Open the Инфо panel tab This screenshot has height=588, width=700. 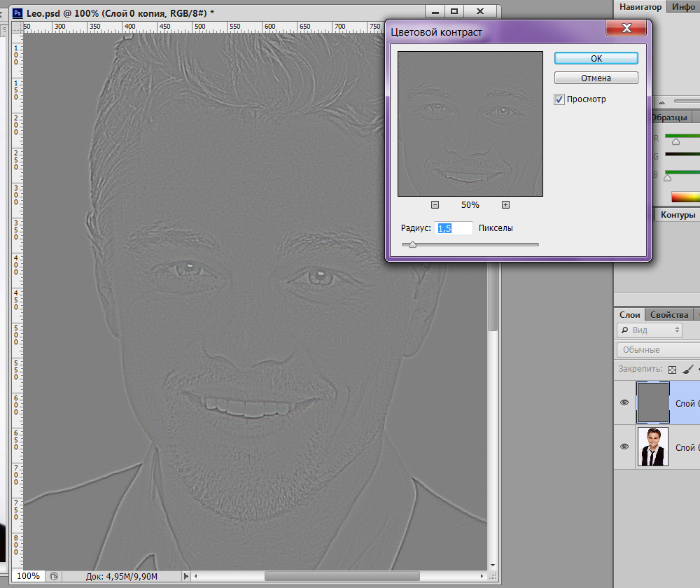(x=682, y=7)
